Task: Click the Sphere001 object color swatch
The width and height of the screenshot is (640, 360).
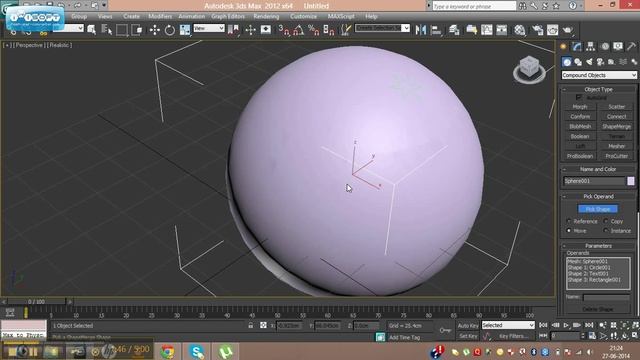Action: pos(631,181)
